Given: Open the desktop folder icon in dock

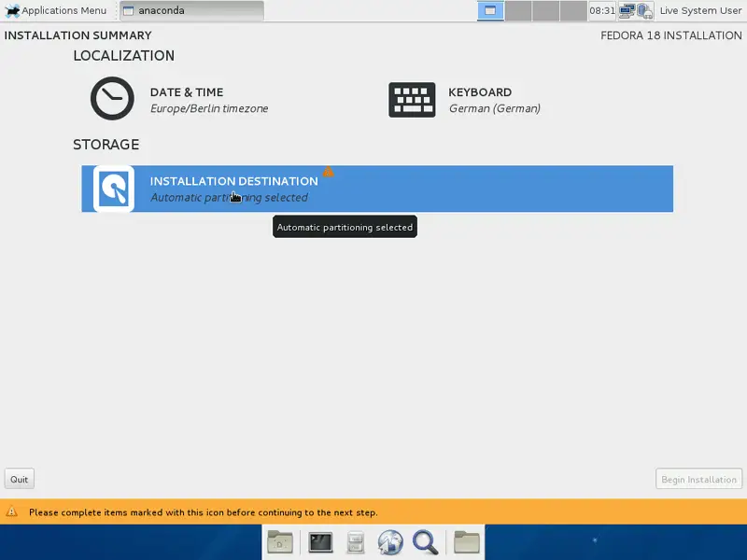Looking at the screenshot, I should pyautogui.click(x=280, y=542).
